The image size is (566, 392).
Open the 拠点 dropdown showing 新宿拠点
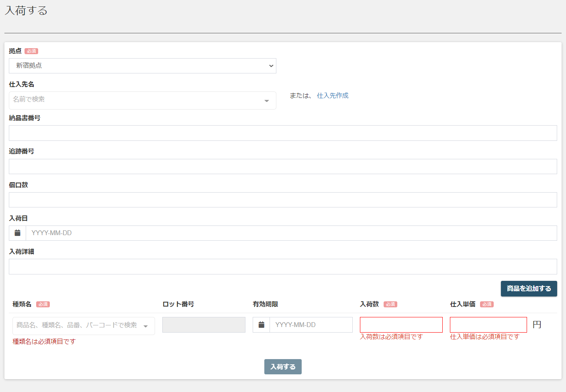pos(143,66)
